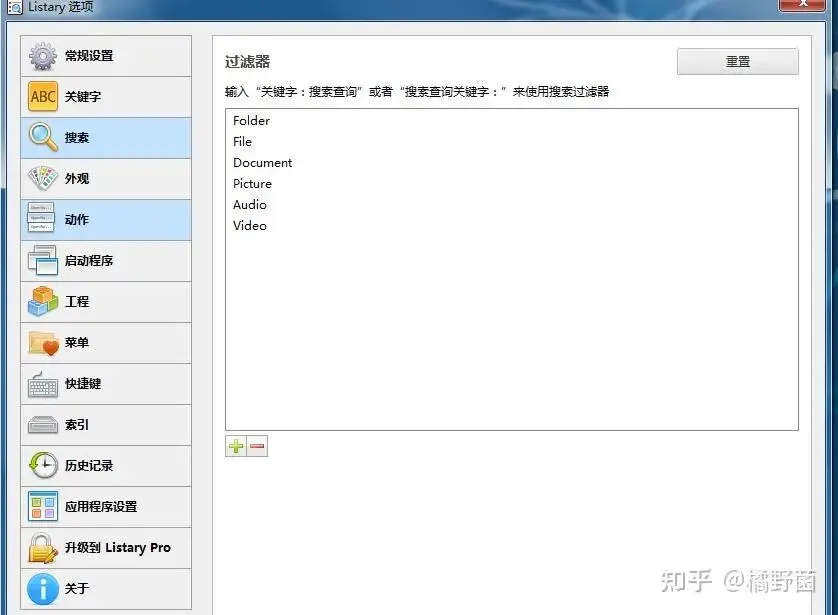Close the Listary 选项 window
Viewport: 838px width, 615px height.
(802, 4)
